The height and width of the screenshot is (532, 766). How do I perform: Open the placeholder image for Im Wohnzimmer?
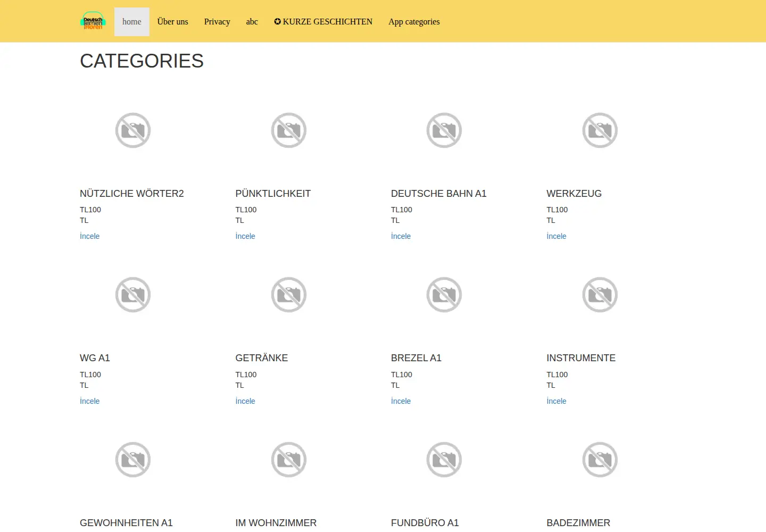(289, 460)
